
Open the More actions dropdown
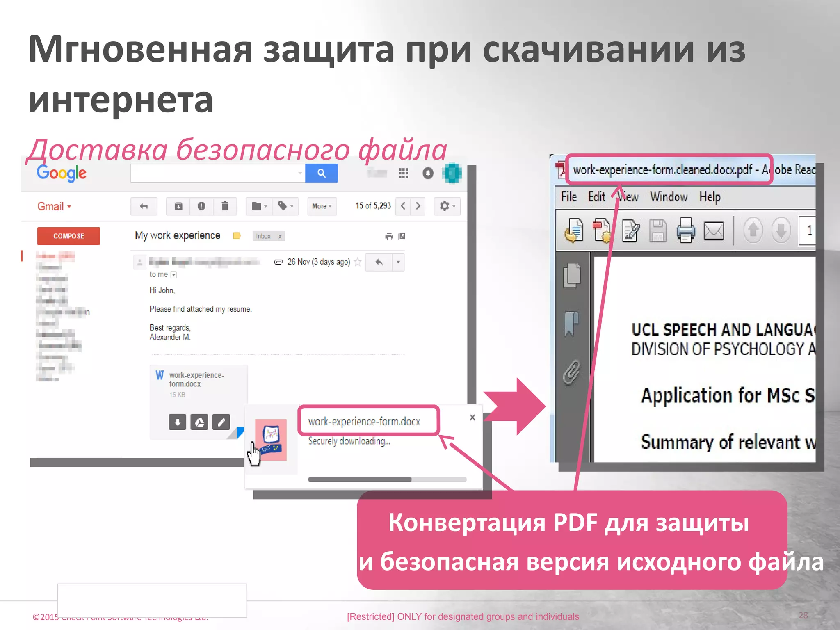[322, 206]
